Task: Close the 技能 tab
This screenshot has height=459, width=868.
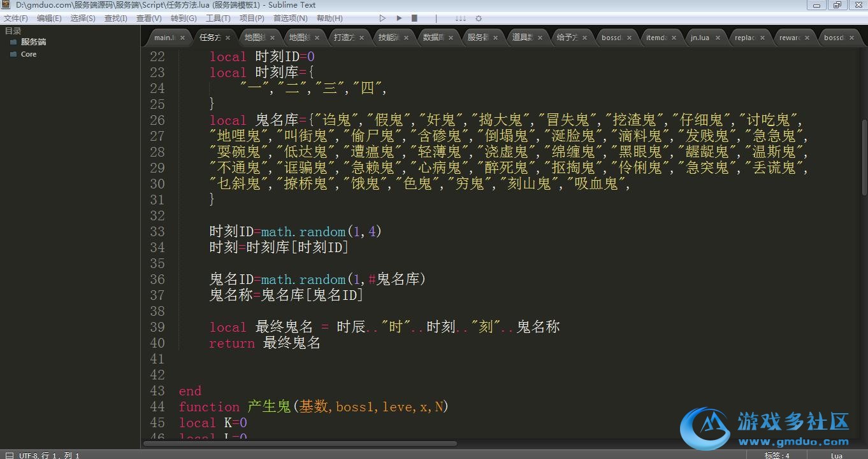Action: [x=406, y=38]
